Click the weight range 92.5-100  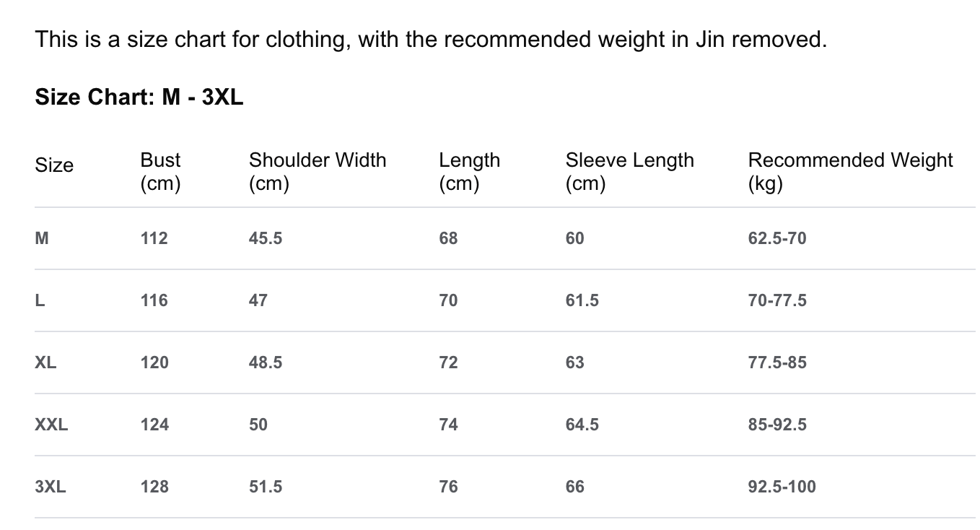(782, 487)
